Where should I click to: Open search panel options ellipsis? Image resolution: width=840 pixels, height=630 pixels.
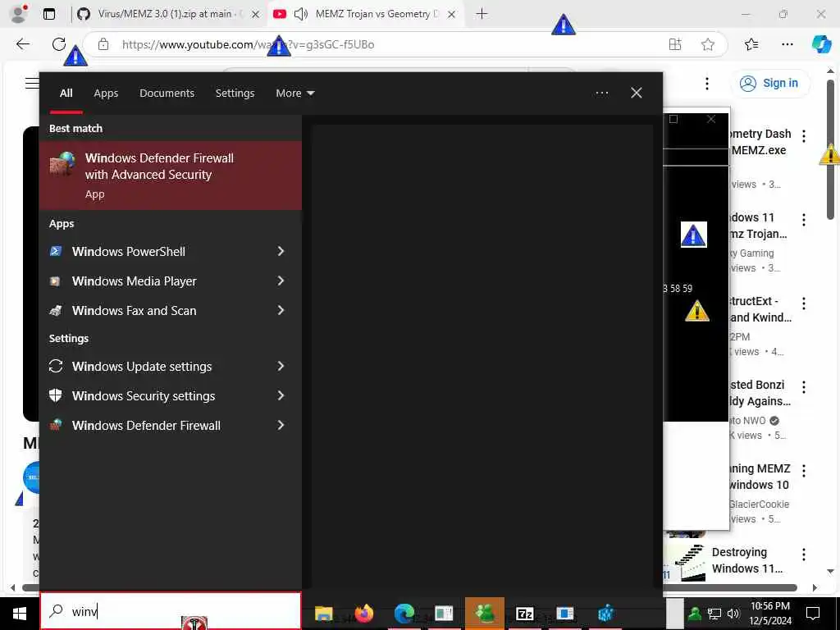click(601, 94)
